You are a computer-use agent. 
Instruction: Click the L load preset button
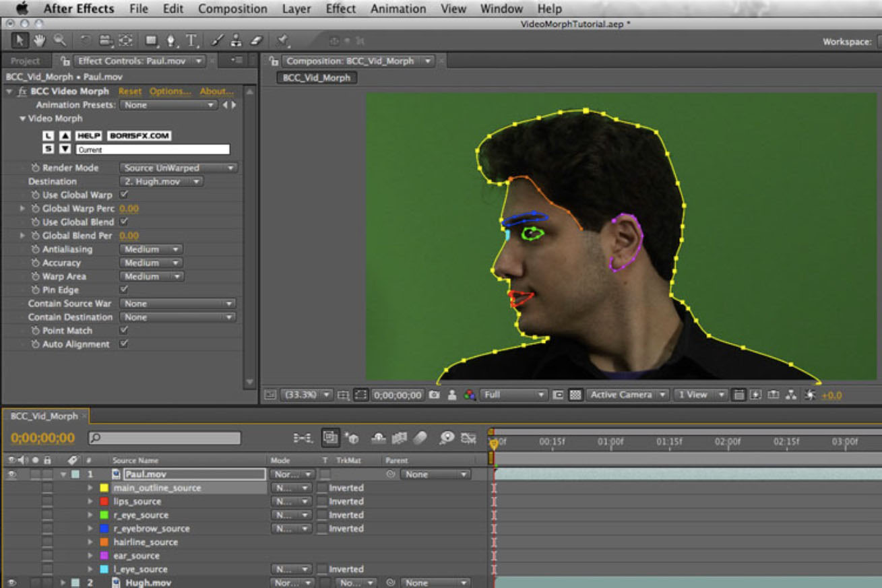[x=48, y=136]
